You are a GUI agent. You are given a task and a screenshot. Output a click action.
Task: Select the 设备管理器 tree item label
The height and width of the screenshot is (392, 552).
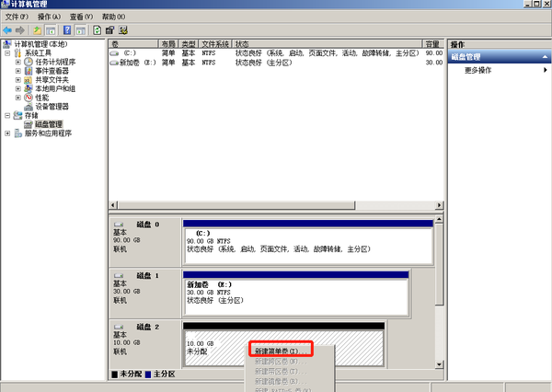(52, 107)
